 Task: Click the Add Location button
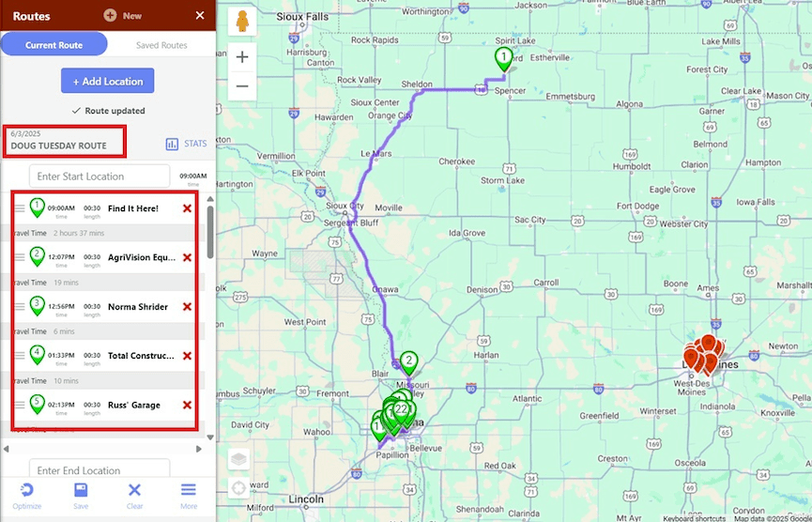(x=108, y=81)
